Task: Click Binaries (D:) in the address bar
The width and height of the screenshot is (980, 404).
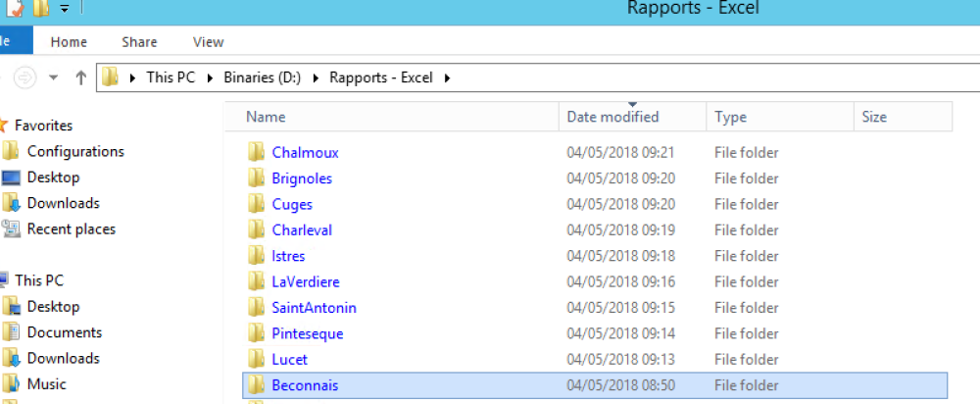Action: click(x=262, y=77)
